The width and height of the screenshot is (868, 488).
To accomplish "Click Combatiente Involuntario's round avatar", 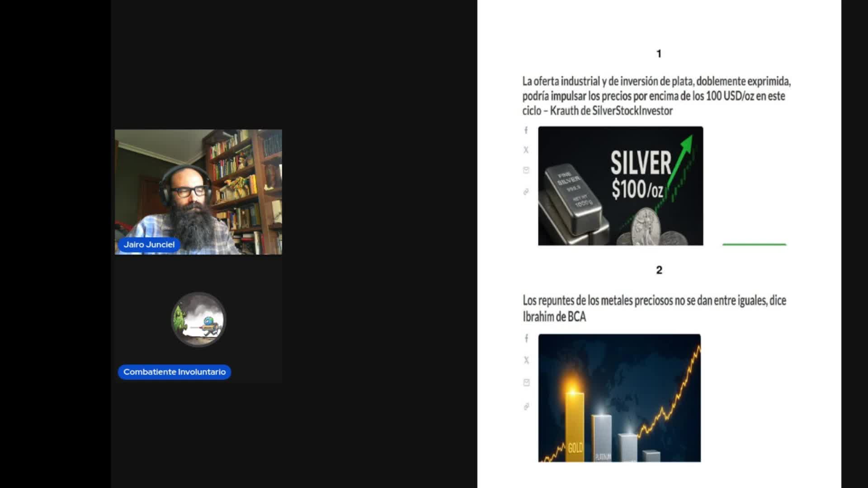I will [198, 319].
